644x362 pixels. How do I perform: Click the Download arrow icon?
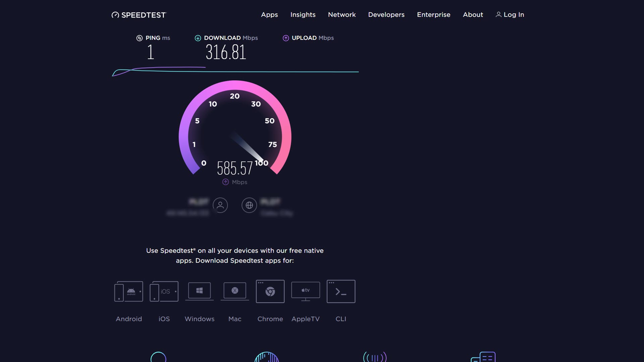pos(198,38)
